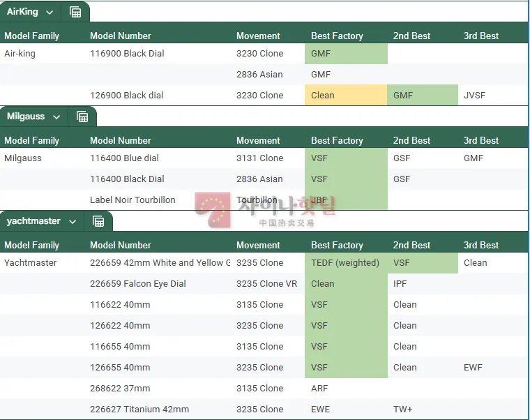Viewport: 530px width, 420px height.
Task: Open the yachtmaster table calculator icon
Action: [98, 221]
